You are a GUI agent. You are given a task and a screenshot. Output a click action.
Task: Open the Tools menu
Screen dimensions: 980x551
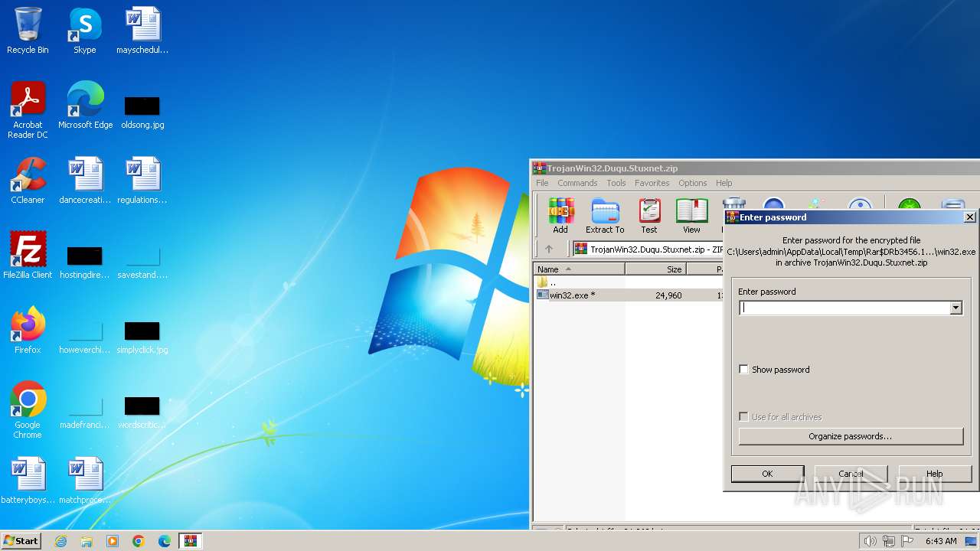pos(616,183)
